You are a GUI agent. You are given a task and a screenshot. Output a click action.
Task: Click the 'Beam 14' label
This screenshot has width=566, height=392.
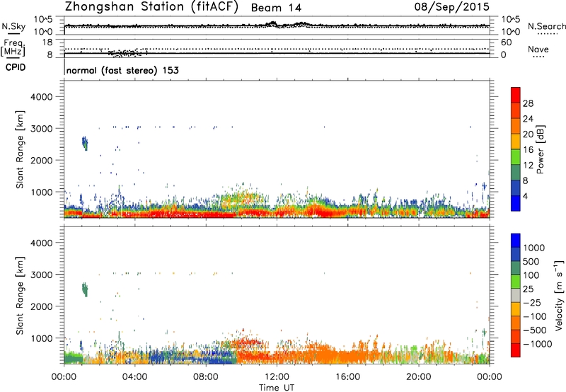(276, 8)
